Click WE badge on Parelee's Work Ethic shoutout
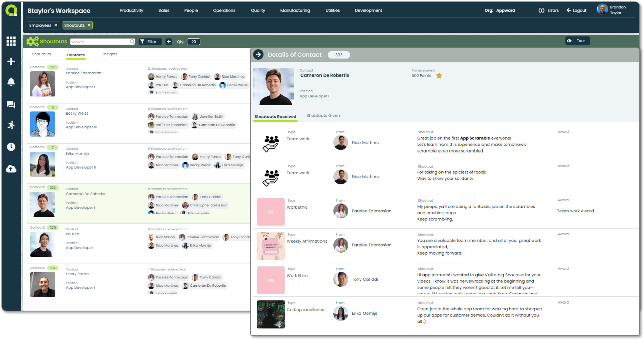Image resolution: width=644 pixels, height=340 pixels. coord(271,212)
